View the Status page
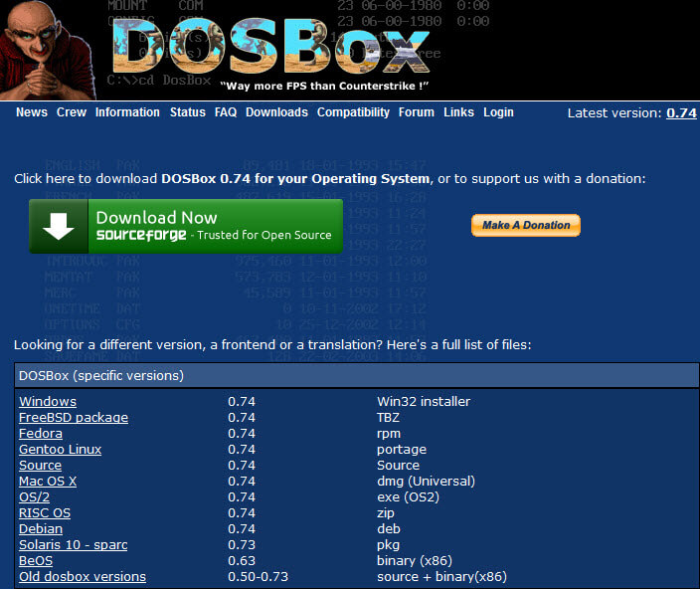Image resolution: width=700 pixels, height=589 pixels. [x=188, y=112]
